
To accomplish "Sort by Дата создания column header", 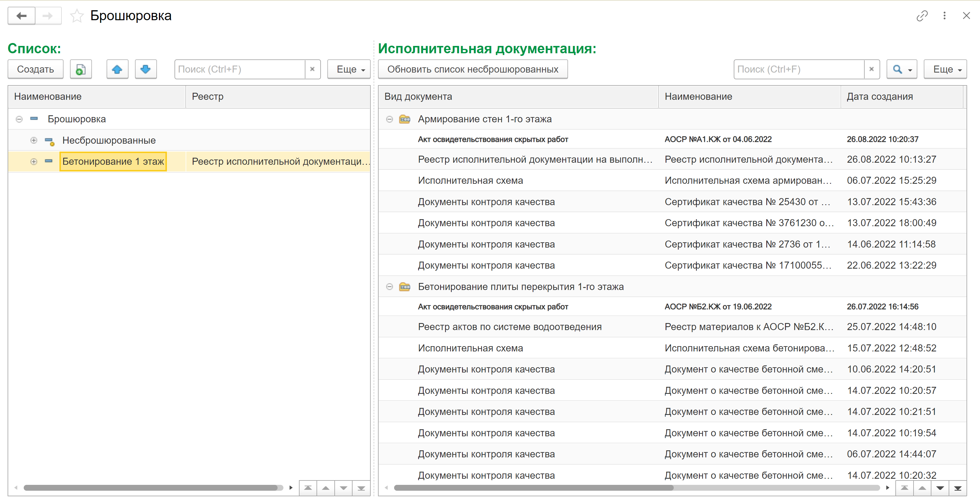I will [879, 97].
